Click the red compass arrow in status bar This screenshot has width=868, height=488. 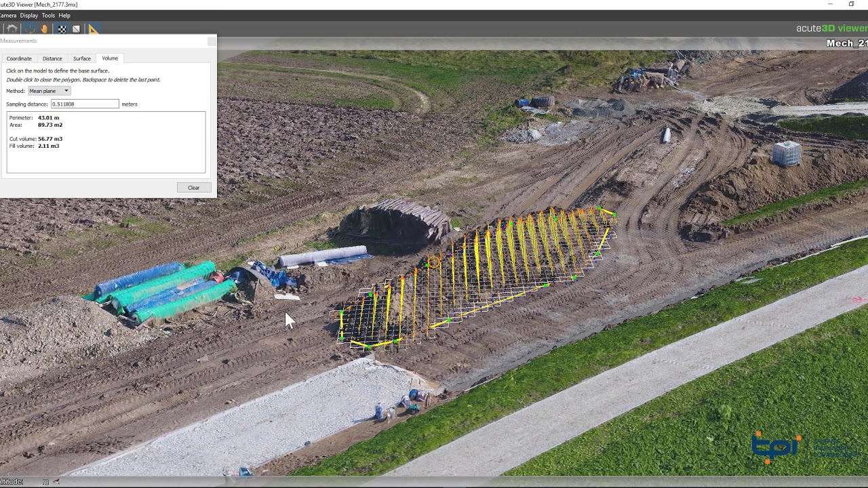[56, 482]
